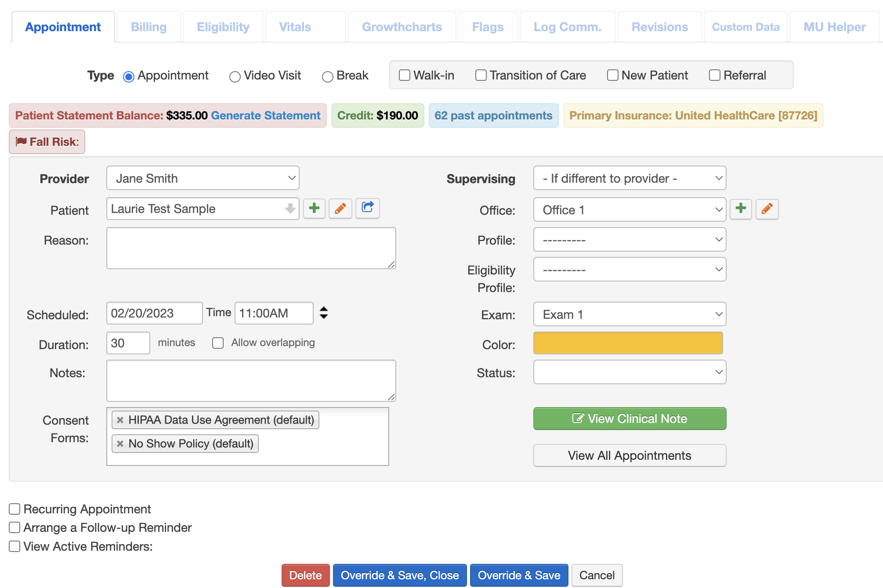Viewport: 883px width, 588px height.
Task: Tick the Referral checkbox
Action: coord(714,75)
